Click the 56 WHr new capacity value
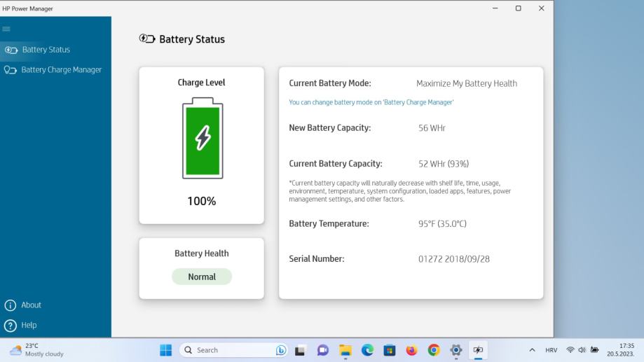Image resolution: width=644 pixels, height=362 pixels. [x=432, y=128]
